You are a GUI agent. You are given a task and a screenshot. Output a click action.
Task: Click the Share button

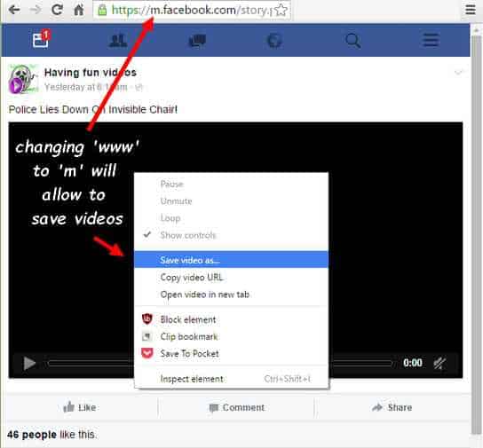392,407
